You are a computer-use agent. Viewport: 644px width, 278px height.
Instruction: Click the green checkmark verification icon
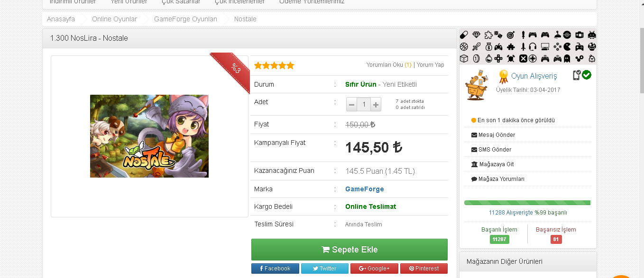click(587, 75)
